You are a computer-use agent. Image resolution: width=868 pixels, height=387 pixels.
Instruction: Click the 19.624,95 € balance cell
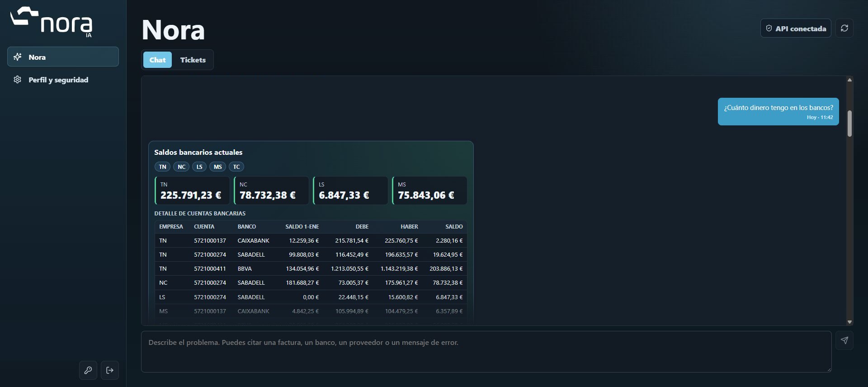click(448, 255)
